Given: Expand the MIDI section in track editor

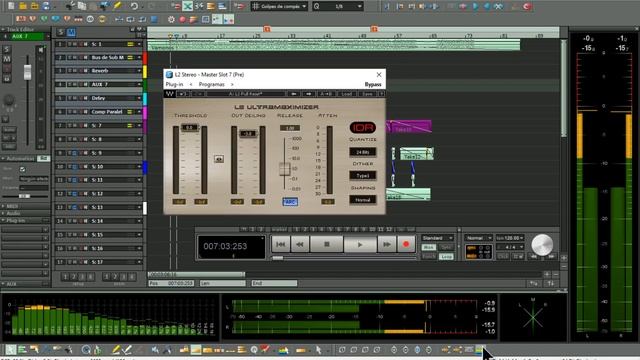Looking at the screenshot, I should (x=3, y=206).
